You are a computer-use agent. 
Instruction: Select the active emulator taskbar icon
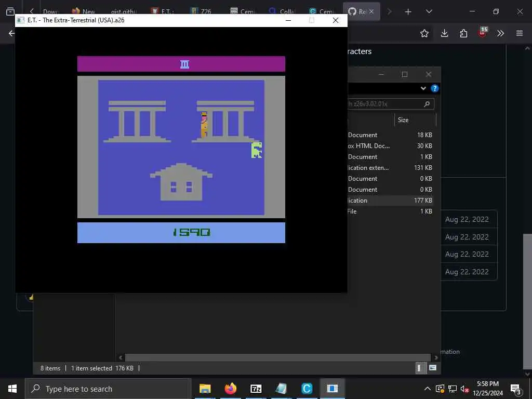pyautogui.click(x=332, y=389)
